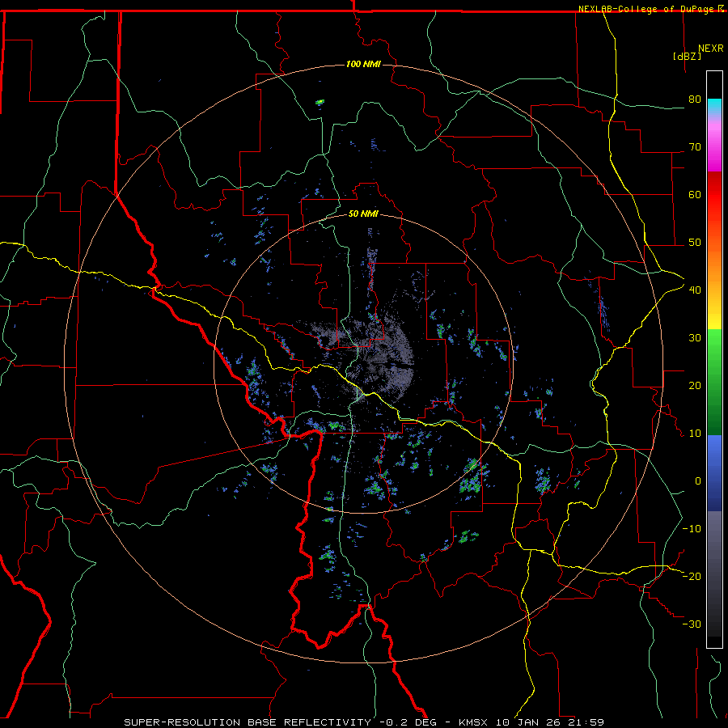728x728 pixels.
Task: Click the -0.2 DEG tilt angle text
Action: coord(408,722)
